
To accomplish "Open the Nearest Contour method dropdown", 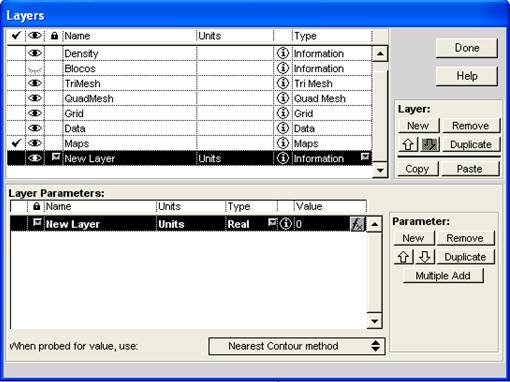I will [x=297, y=346].
